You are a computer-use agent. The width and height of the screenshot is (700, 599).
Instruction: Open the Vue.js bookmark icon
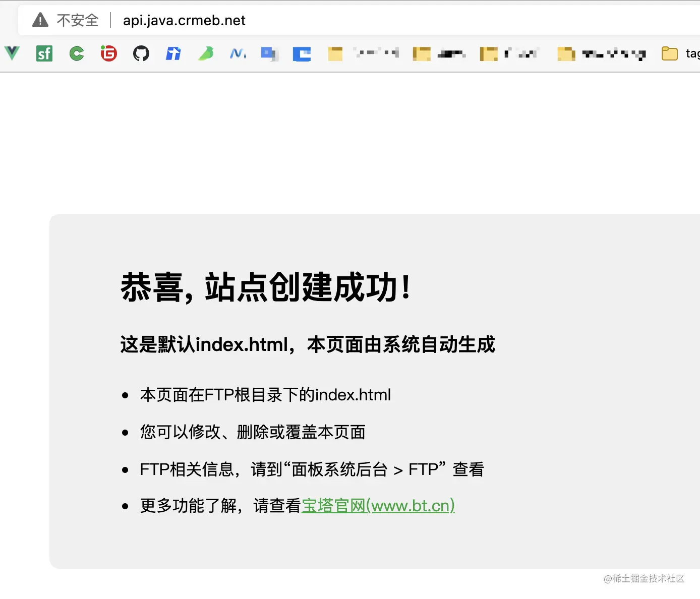pos(12,53)
